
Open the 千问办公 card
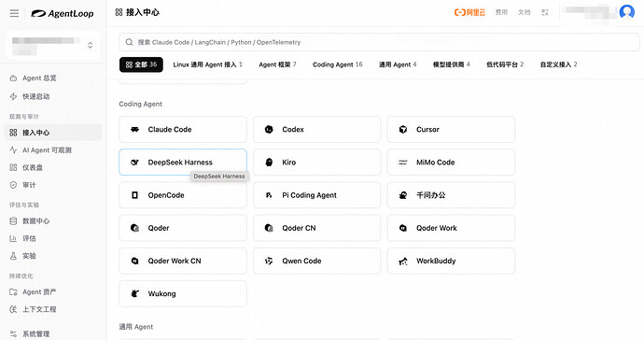(451, 195)
